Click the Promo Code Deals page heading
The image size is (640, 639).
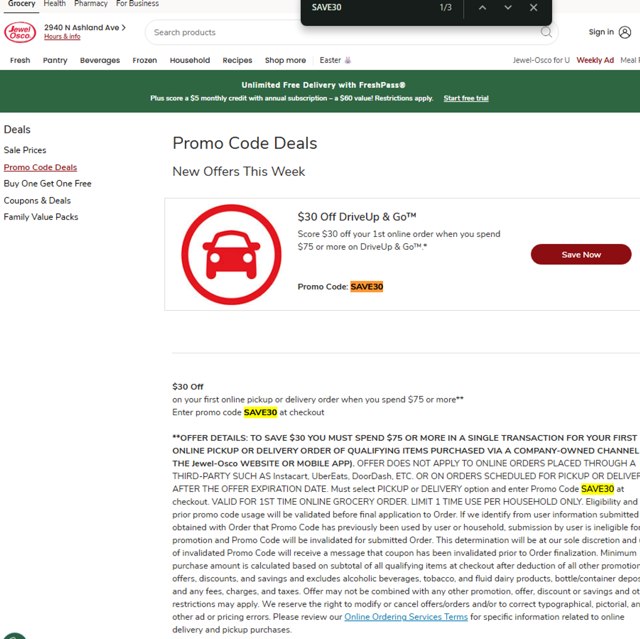pyautogui.click(x=244, y=143)
